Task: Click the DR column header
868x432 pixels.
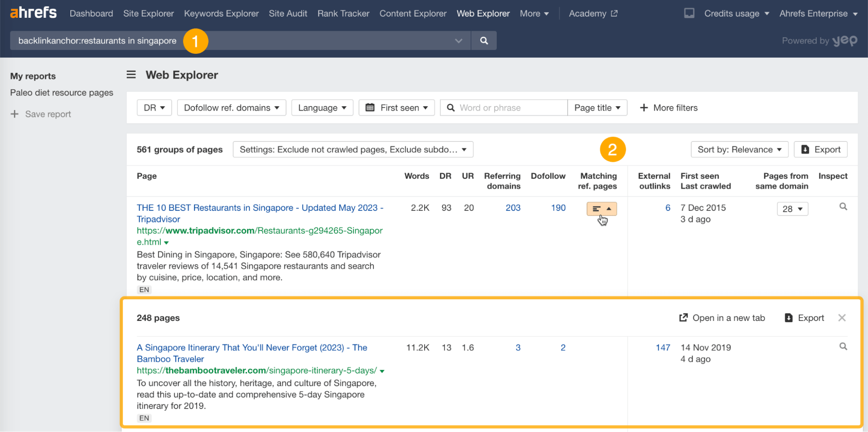Action: [x=445, y=176]
